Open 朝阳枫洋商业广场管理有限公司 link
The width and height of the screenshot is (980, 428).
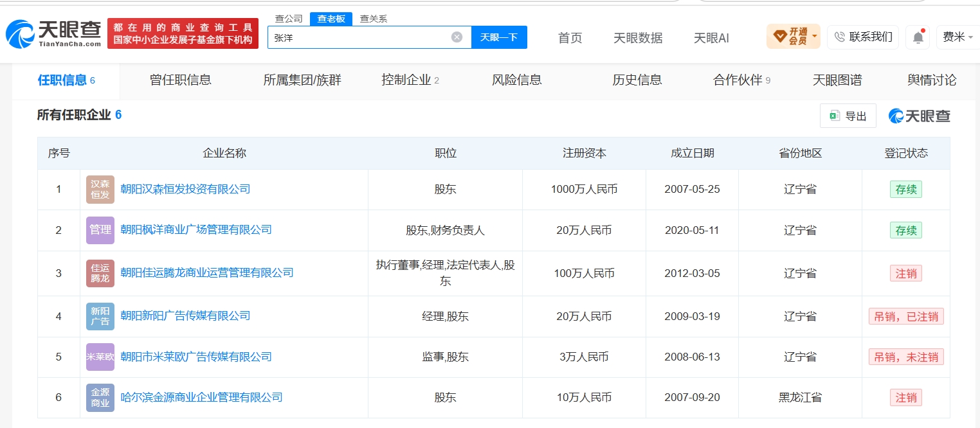click(196, 230)
